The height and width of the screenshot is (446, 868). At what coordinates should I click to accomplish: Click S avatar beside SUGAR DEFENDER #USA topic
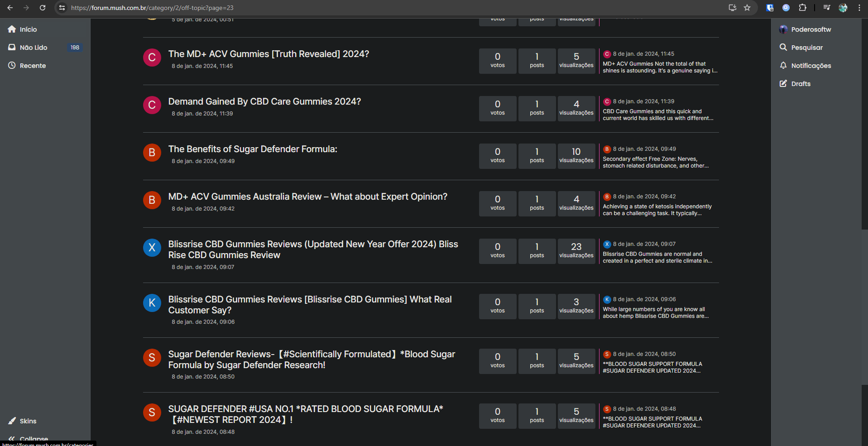(152, 412)
